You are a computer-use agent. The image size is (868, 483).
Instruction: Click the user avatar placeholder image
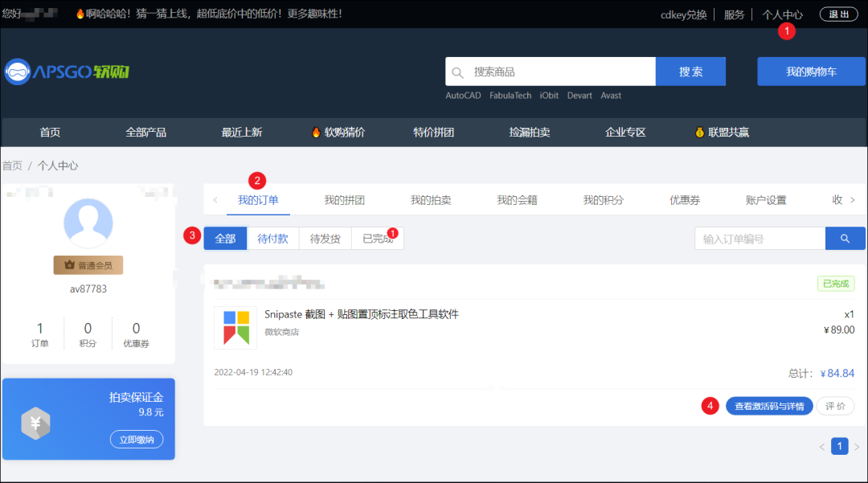click(88, 223)
